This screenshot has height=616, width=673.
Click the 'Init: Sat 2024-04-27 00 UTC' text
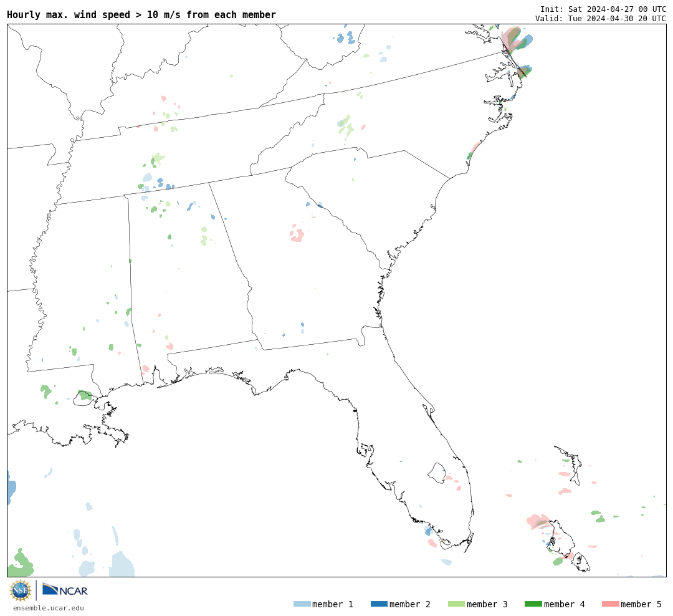click(x=603, y=9)
